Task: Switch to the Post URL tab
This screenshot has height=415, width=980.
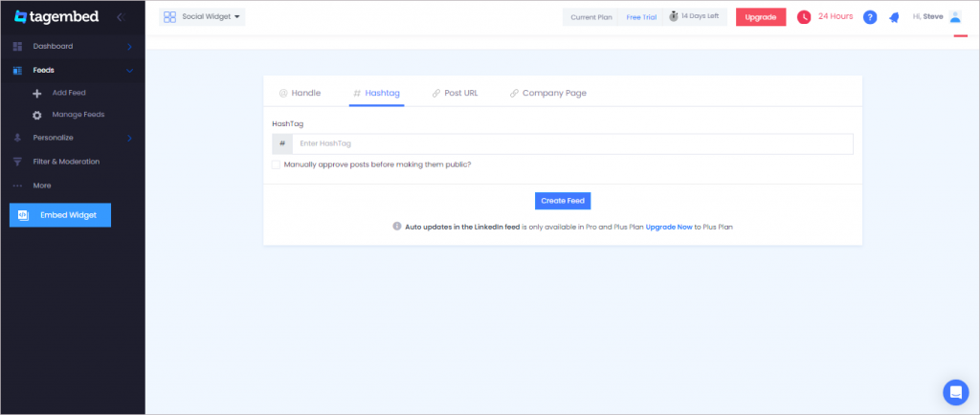Action: coord(455,93)
